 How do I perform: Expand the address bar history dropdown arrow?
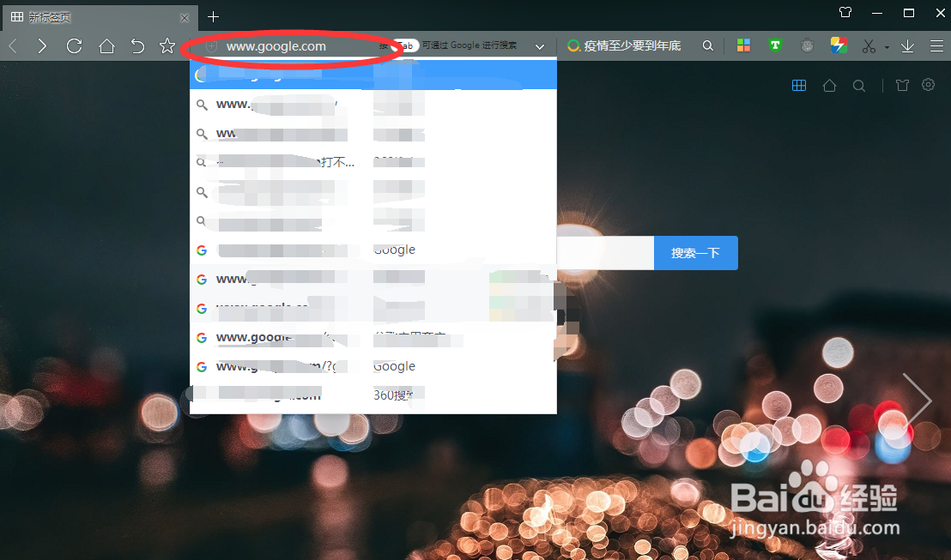540,46
